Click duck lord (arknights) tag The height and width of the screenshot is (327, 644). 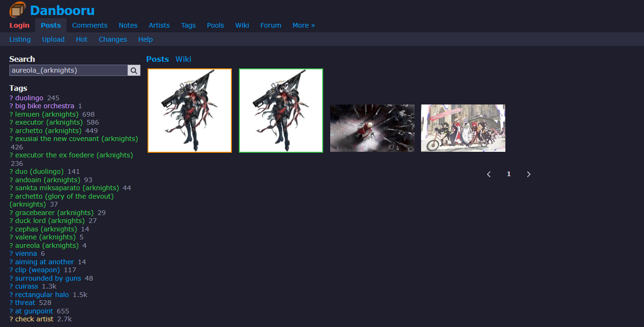click(50, 221)
